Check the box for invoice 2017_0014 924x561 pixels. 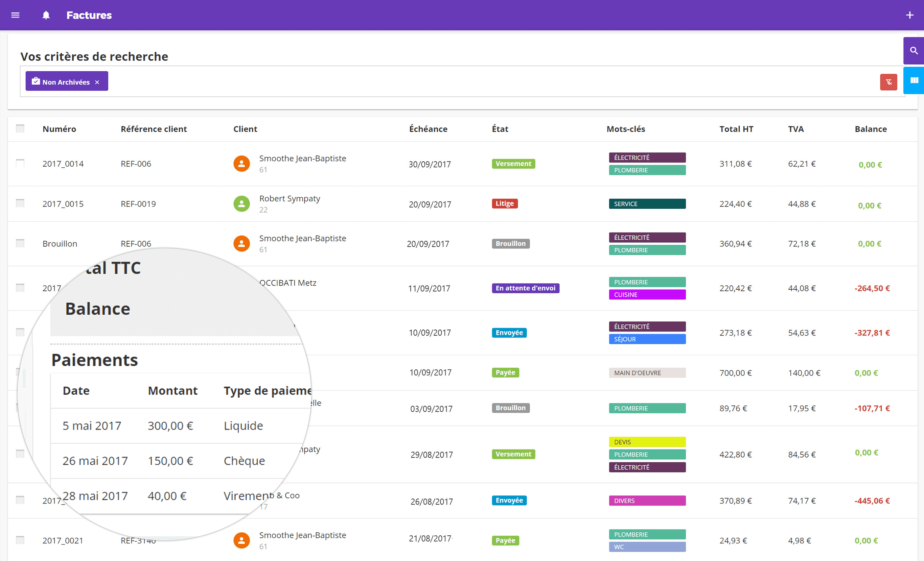coord(20,163)
